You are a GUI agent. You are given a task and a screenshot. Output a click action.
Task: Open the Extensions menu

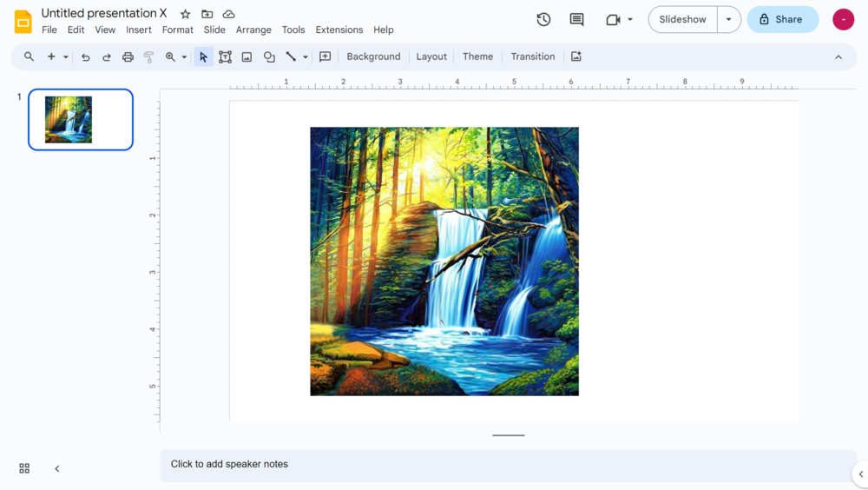point(339,30)
